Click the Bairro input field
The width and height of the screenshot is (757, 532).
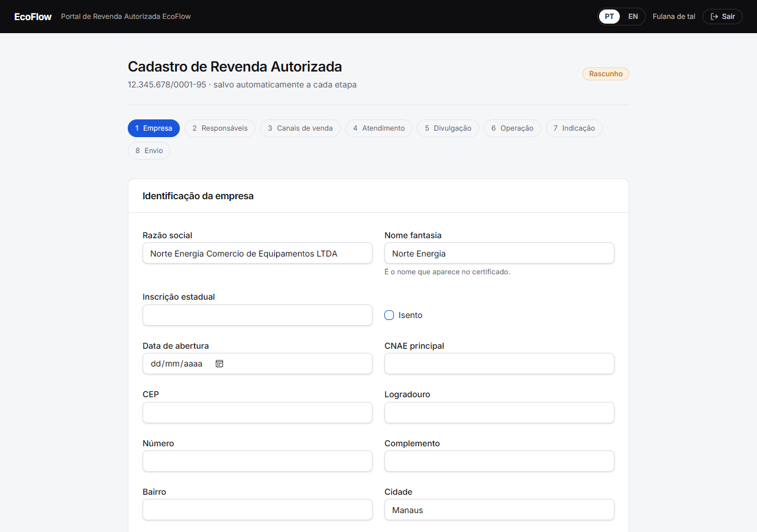[257, 510]
